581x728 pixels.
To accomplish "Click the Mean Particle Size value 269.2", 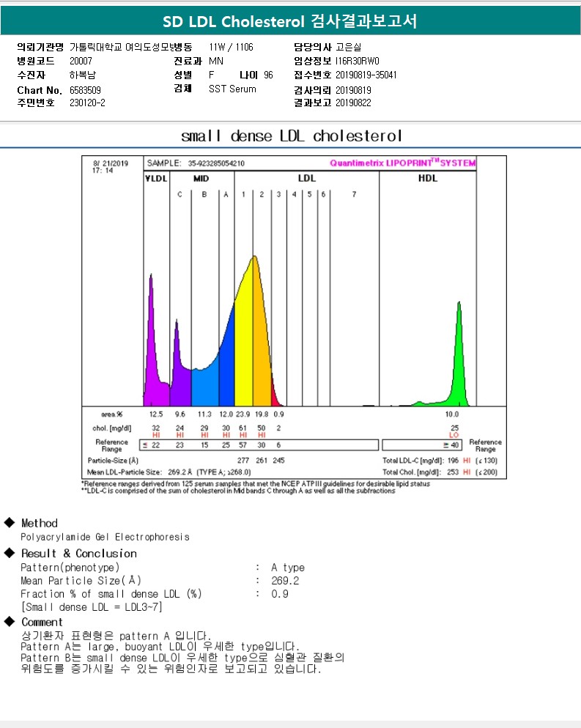I will (x=285, y=581).
